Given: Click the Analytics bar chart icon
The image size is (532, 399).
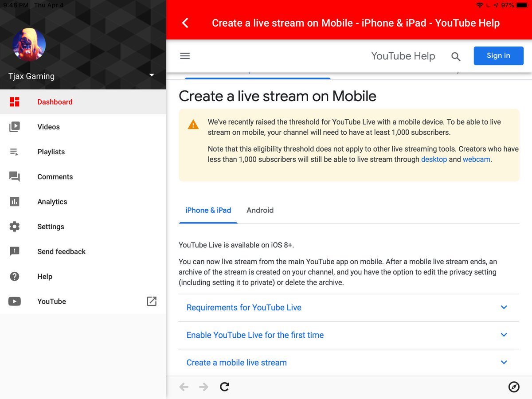Looking at the screenshot, I should [x=15, y=202].
